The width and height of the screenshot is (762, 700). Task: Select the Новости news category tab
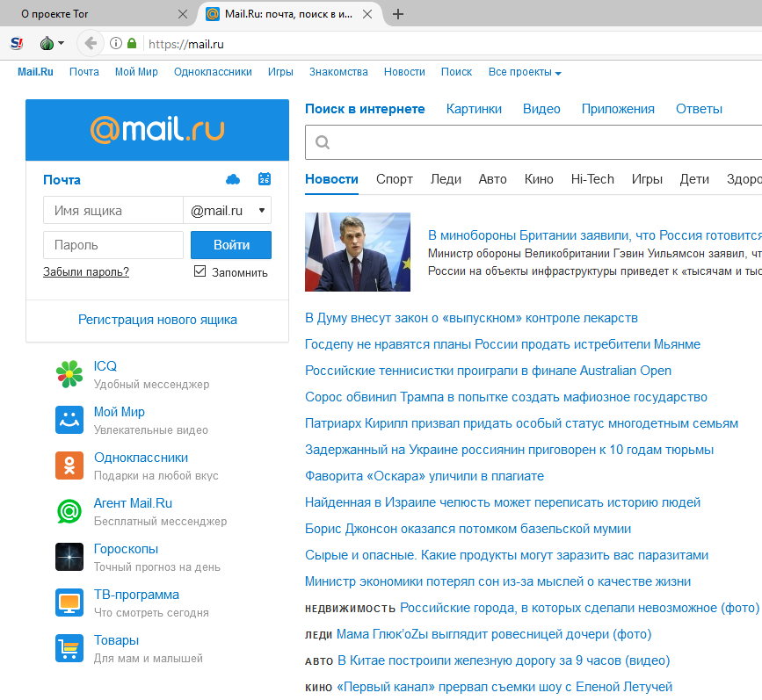click(331, 179)
